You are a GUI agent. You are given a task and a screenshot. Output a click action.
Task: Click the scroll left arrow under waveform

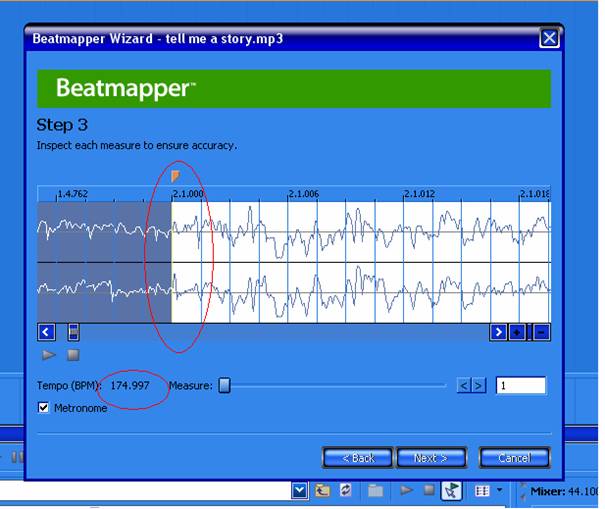[46, 332]
